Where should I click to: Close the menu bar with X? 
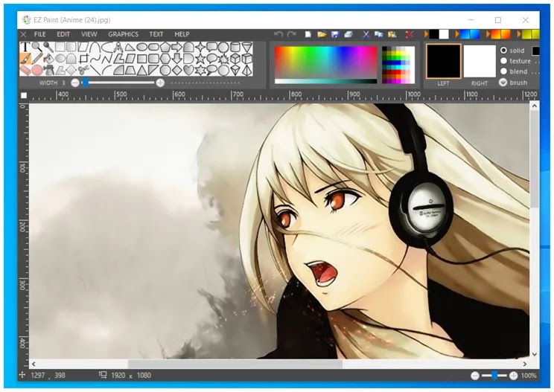(23, 34)
